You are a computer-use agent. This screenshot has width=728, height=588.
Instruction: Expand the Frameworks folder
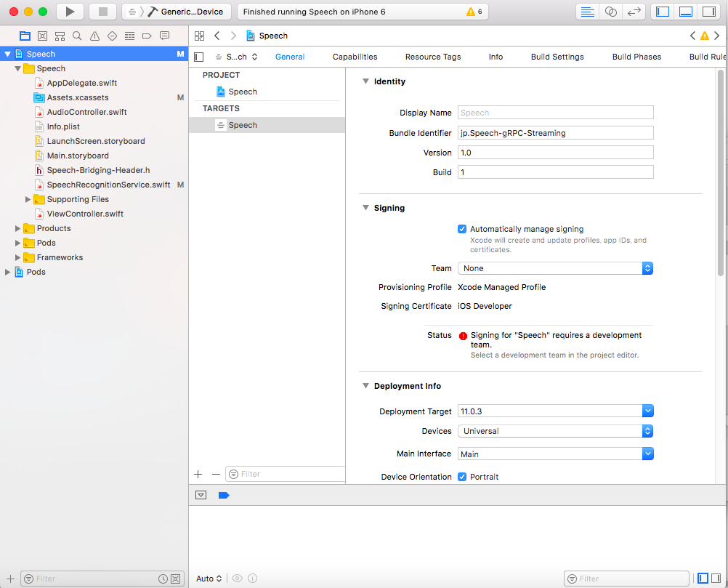[17, 257]
